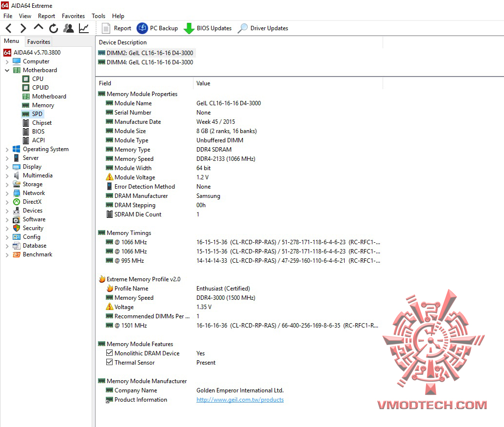The height and width of the screenshot is (427, 504).
Task: Click the Network icon in tree
Action: click(x=17, y=193)
